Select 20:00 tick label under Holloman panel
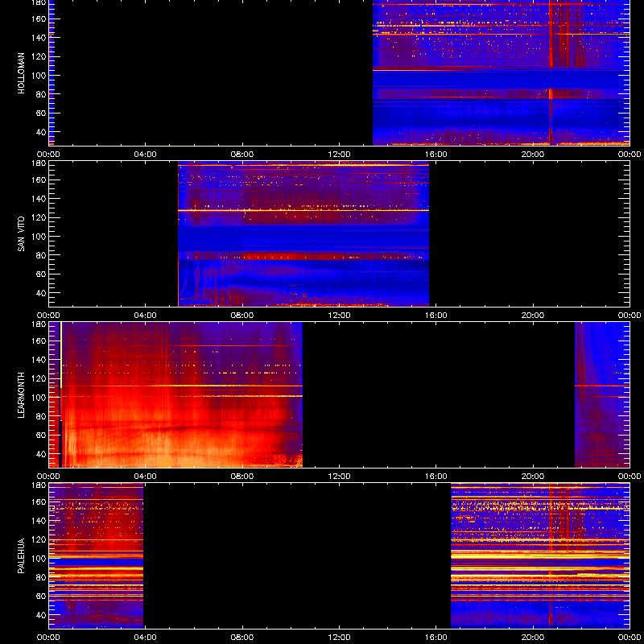Viewport: 644px width, 644px height. tap(533, 155)
